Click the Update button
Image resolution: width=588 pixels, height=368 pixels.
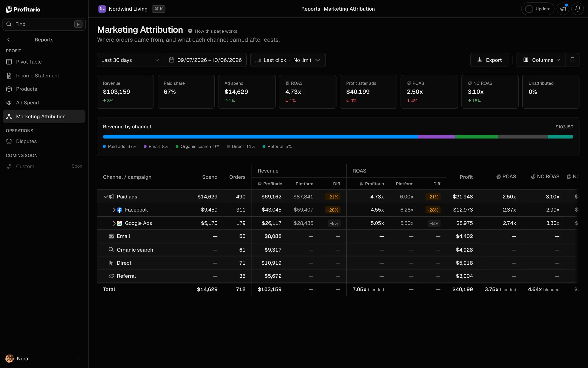[x=538, y=9]
